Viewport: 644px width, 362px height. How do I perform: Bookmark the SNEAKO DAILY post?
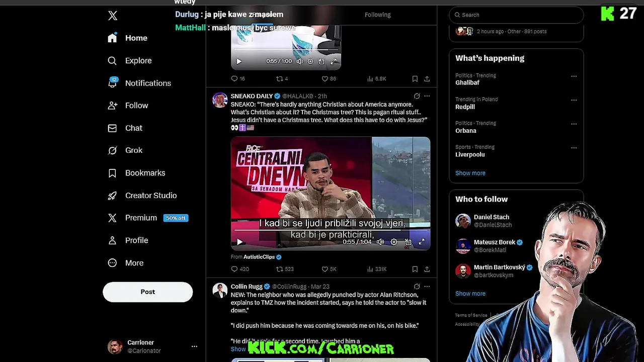(415, 269)
